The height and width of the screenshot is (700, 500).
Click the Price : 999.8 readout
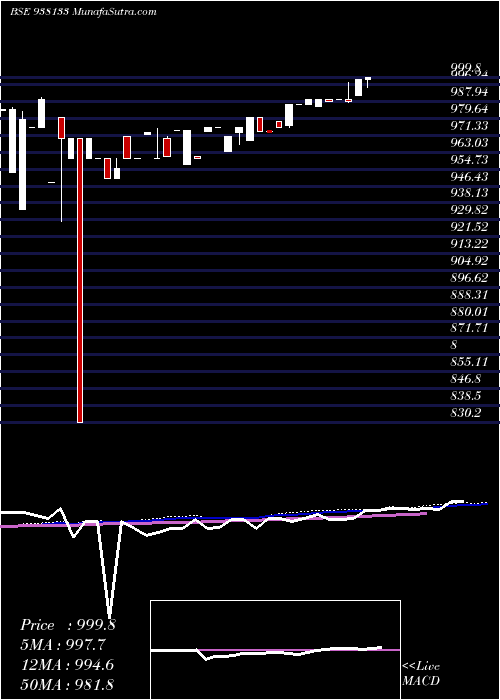pos(68,625)
